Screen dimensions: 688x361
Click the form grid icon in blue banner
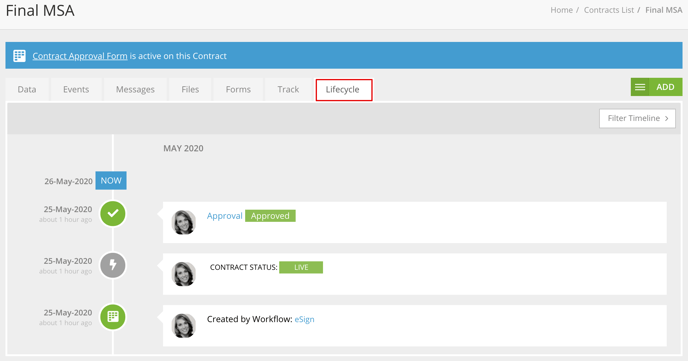coord(19,56)
